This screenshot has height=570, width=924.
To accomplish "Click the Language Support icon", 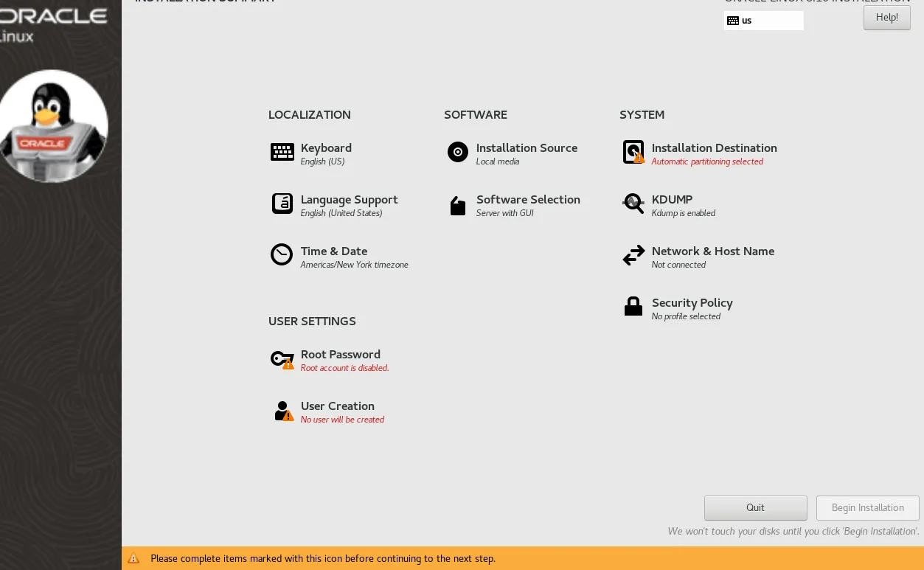I will click(x=282, y=204).
